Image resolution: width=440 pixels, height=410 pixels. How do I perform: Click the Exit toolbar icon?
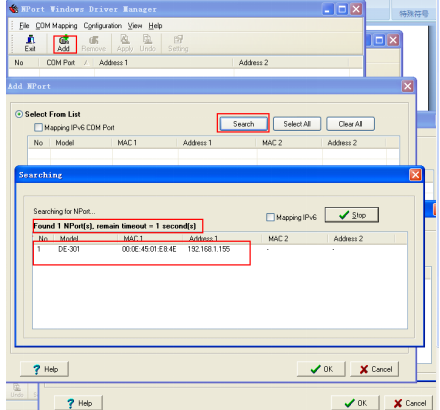click(x=30, y=44)
